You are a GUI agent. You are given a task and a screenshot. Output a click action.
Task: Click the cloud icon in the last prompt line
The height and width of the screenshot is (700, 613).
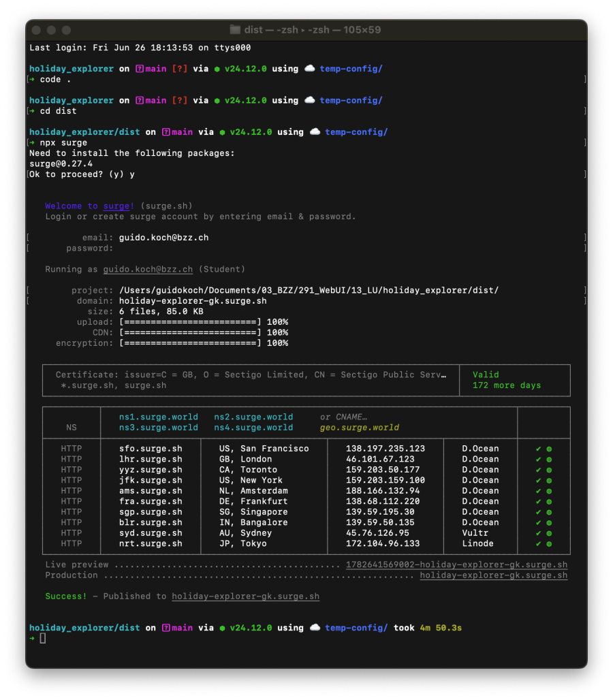click(315, 628)
